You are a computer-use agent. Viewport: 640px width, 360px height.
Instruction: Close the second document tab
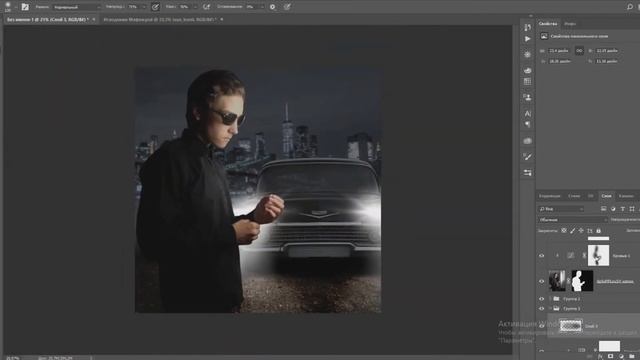coord(222,19)
